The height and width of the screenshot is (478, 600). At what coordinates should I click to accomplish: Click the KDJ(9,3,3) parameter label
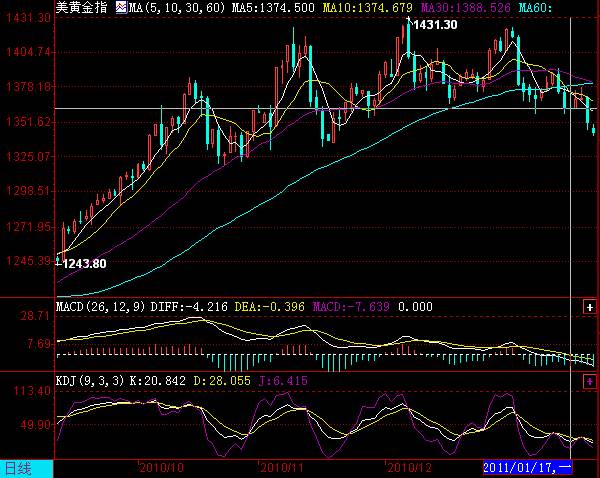[x=90, y=381]
